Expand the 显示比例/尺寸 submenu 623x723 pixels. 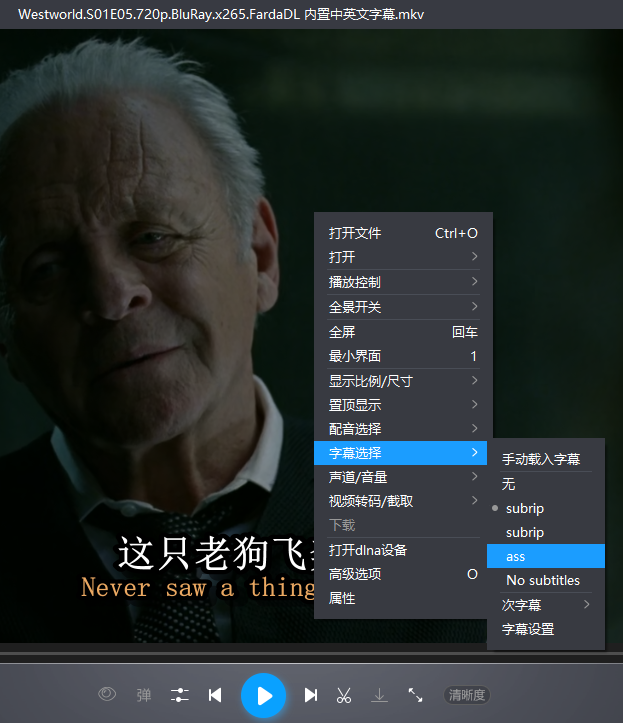click(x=403, y=381)
